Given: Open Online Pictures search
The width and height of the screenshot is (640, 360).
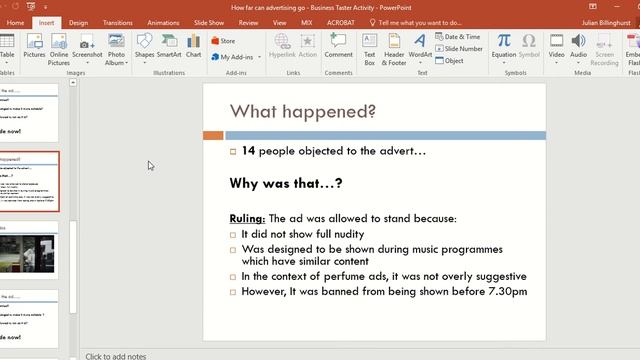Looking at the screenshot, I should click(59, 49).
